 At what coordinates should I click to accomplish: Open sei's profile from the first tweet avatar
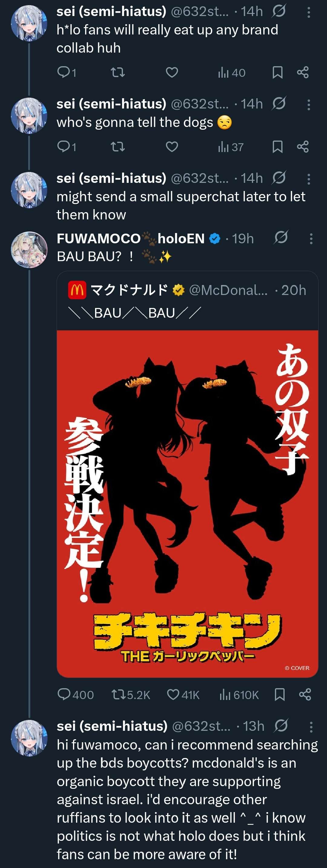[x=29, y=23]
